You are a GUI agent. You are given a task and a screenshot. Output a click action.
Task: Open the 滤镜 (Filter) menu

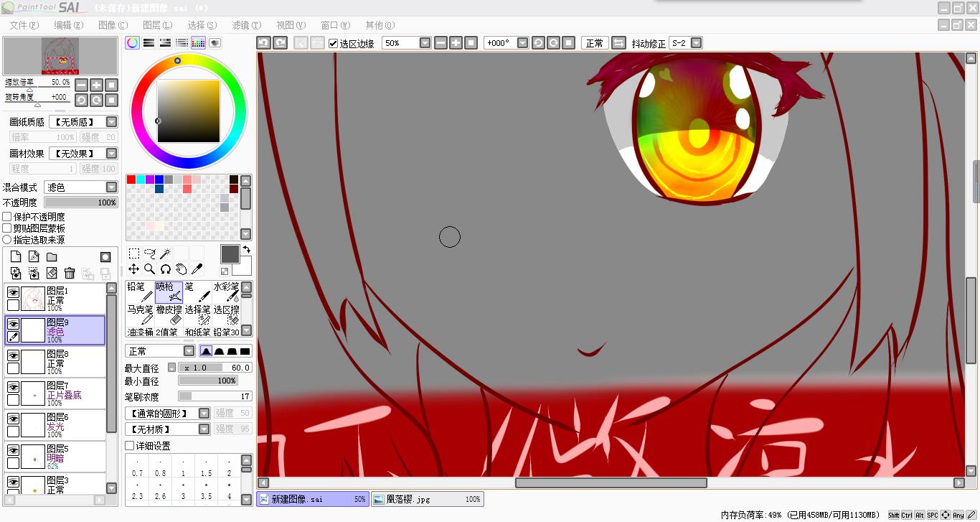coord(247,25)
